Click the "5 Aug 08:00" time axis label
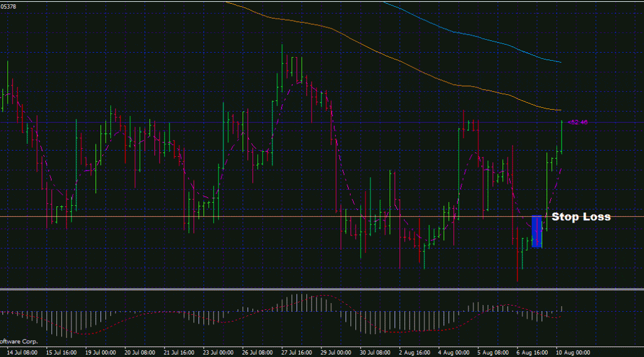The width and height of the screenshot is (644, 357). (x=493, y=353)
